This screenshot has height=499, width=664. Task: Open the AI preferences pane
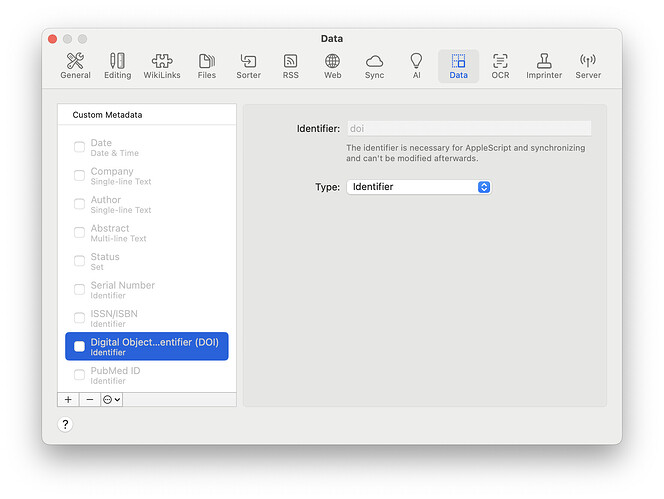[416, 66]
